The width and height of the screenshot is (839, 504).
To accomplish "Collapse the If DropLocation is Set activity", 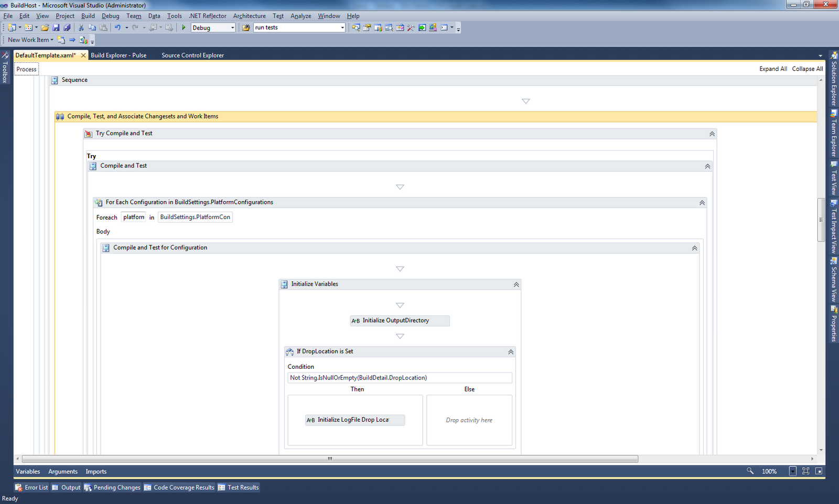I will [511, 352].
